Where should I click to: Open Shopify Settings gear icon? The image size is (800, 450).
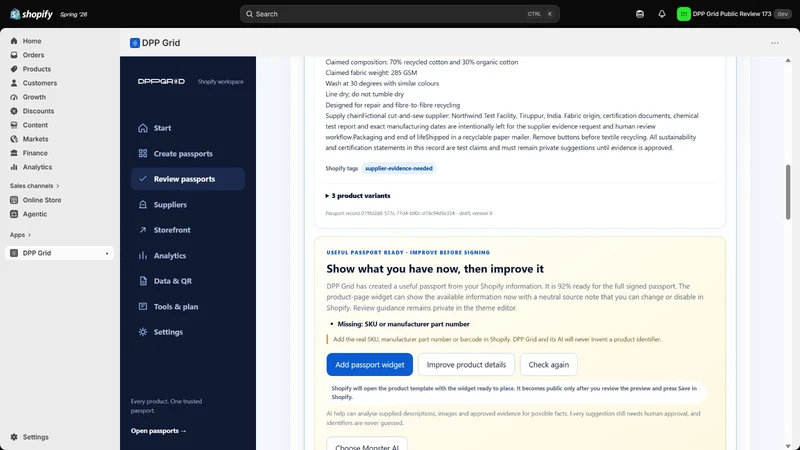pos(14,437)
